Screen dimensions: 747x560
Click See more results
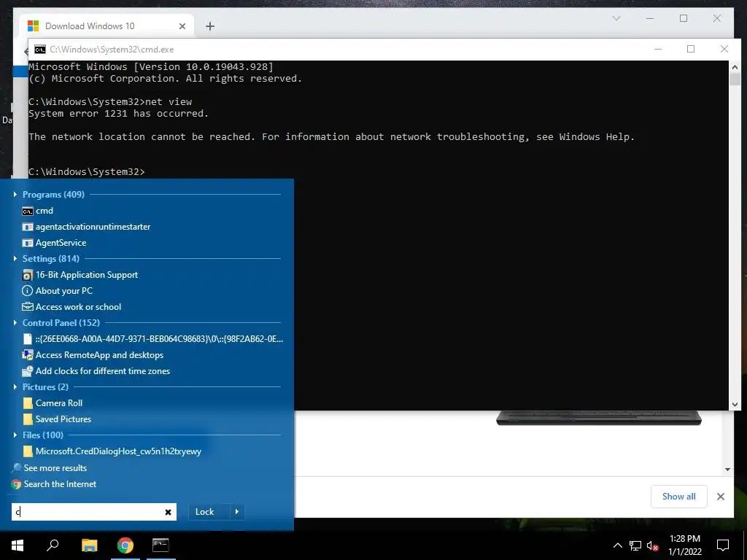click(49, 468)
